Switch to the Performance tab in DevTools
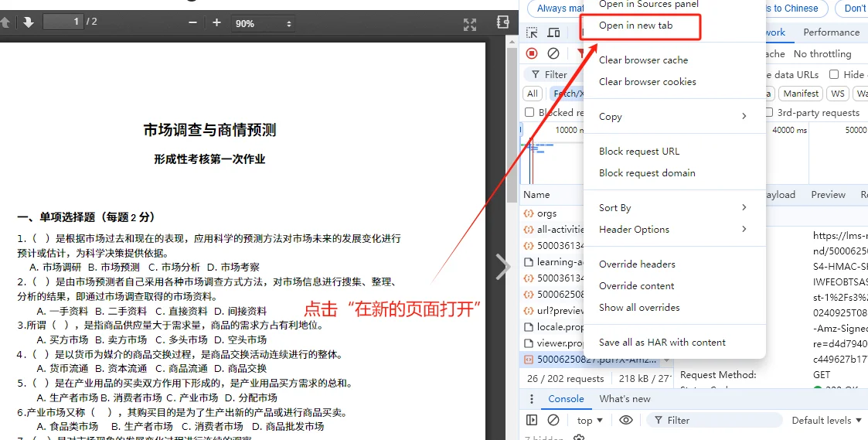 pos(831,32)
